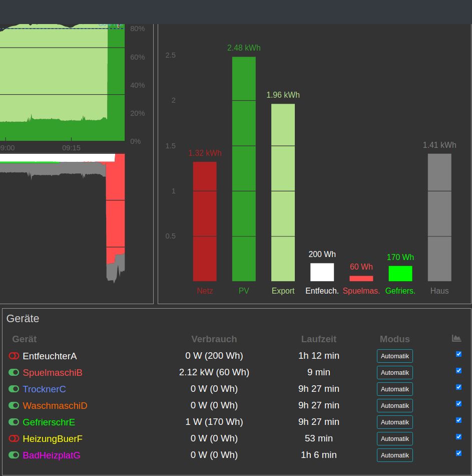
Task: Uncheck the chart checkbox for TrocknerC
Action: tap(458, 387)
